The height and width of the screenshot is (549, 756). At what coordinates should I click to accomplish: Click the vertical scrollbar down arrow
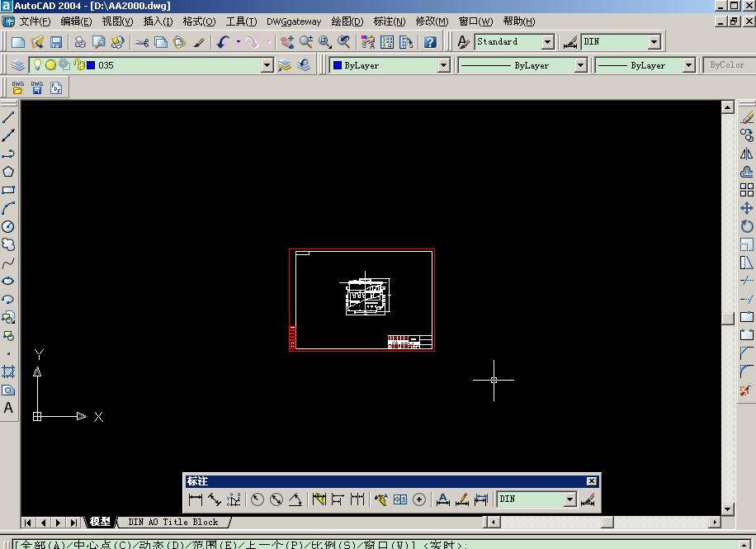coord(728,509)
